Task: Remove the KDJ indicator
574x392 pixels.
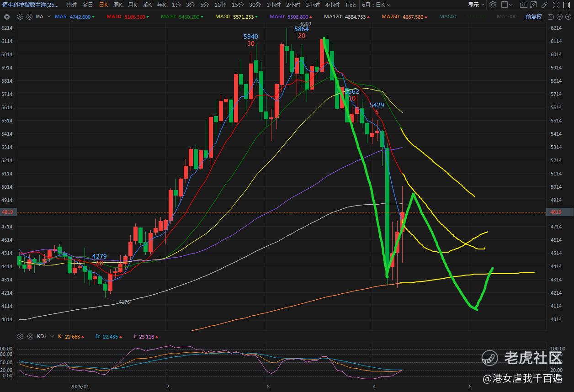Action: point(30,337)
